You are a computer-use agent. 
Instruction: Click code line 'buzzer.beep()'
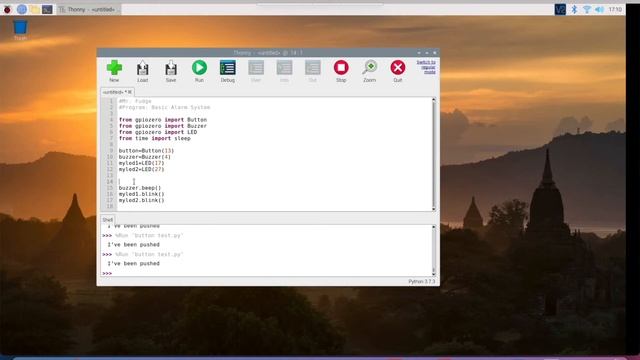point(140,188)
